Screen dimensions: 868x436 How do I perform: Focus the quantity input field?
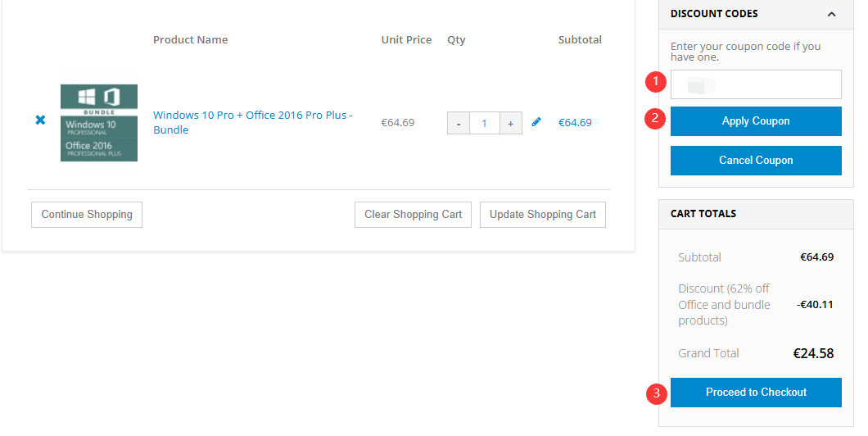(484, 123)
